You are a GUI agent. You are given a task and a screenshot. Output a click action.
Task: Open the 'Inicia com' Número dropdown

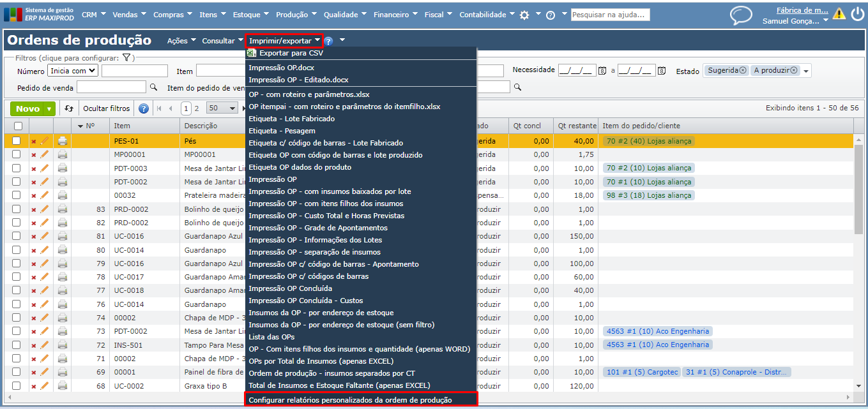[72, 71]
